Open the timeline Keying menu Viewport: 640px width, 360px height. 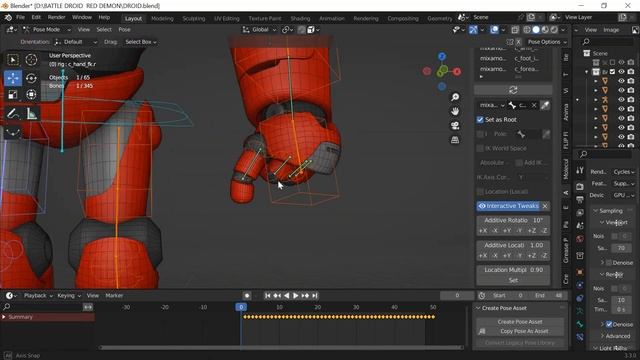tap(68, 296)
